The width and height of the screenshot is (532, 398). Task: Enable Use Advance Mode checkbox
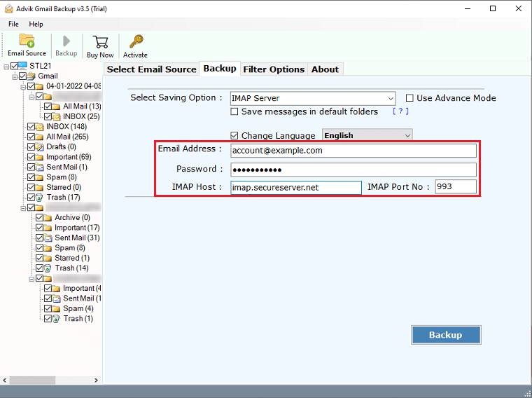409,98
